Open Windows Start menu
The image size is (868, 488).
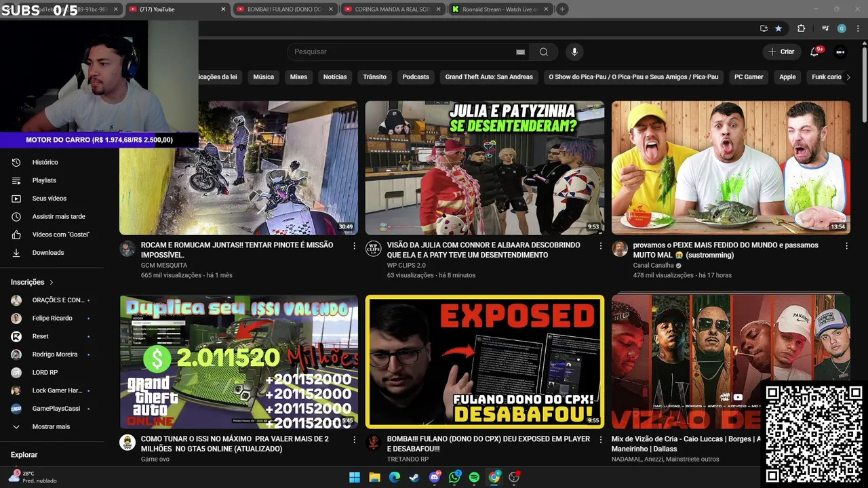355,477
